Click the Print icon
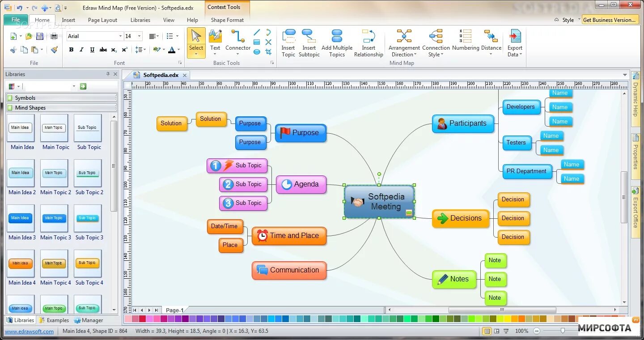 pos(54,36)
